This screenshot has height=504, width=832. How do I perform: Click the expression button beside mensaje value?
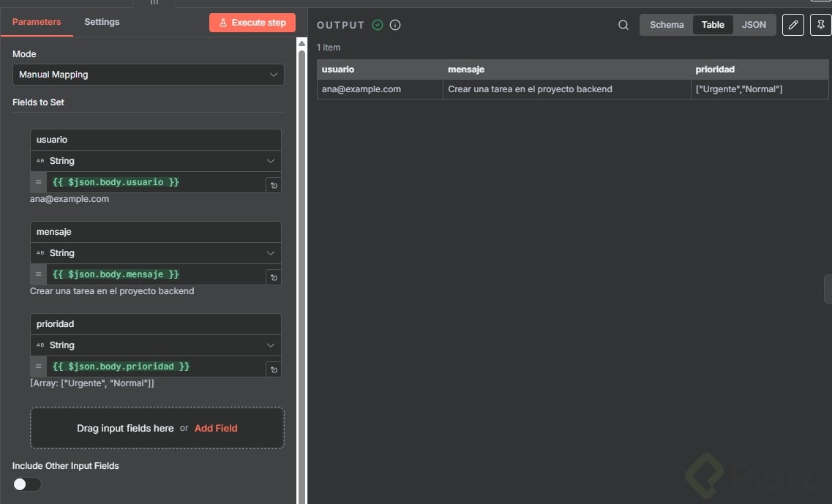pyautogui.click(x=274, y=277)
